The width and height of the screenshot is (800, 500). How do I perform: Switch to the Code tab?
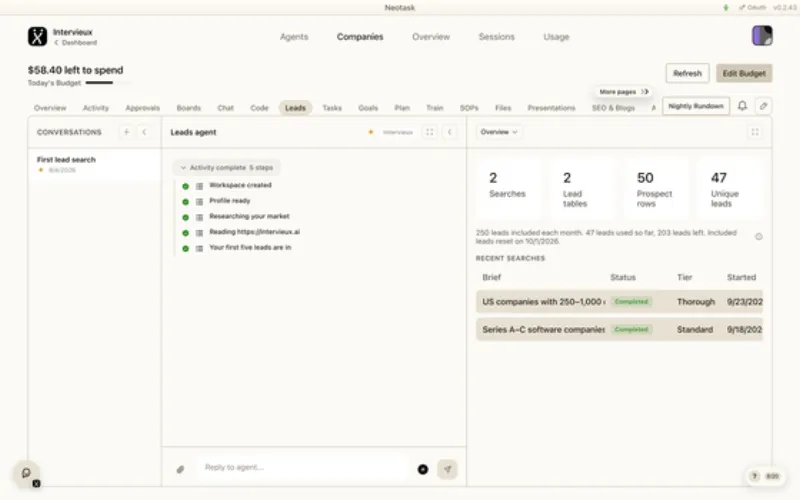point(259,108)
